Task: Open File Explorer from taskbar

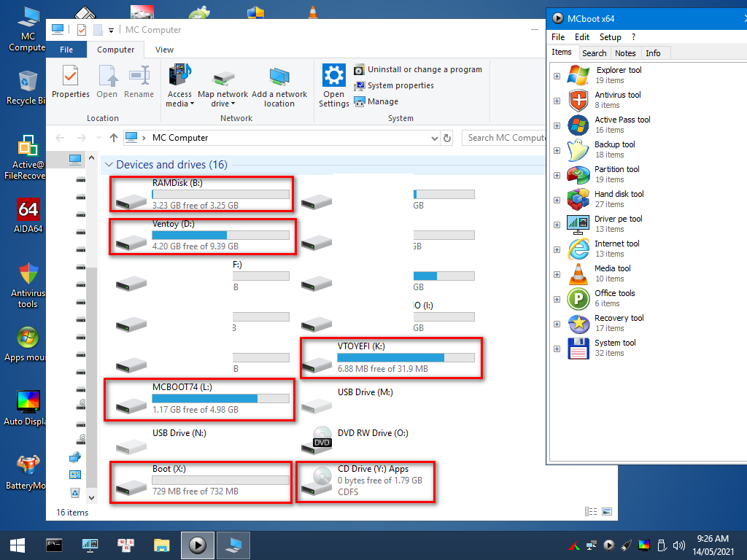Action: pyautogui.click(x=161, y=545)
